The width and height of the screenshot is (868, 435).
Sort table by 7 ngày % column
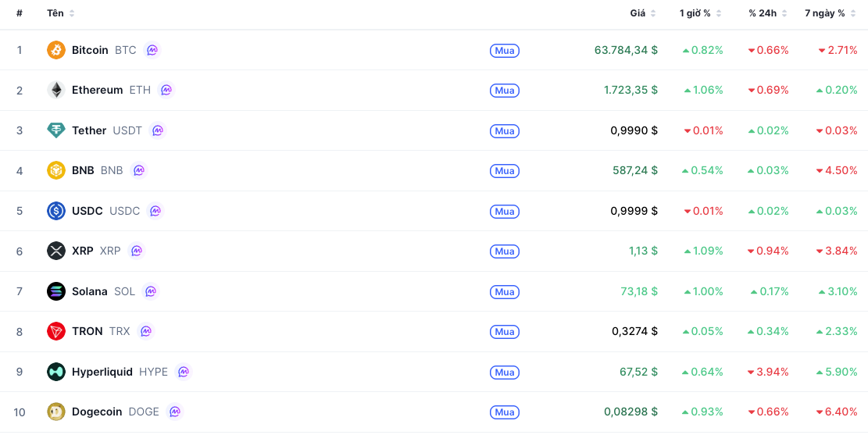[x=830, y=13]
